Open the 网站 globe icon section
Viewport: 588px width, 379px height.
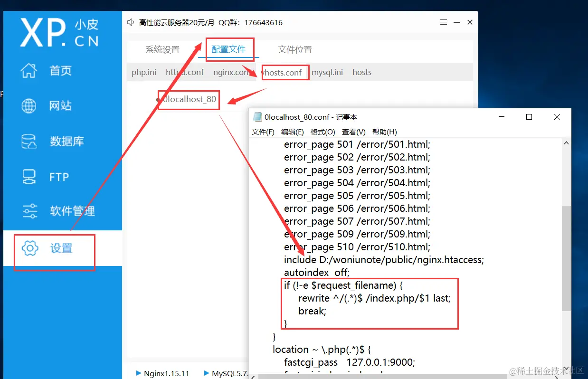tap(29, 105)
